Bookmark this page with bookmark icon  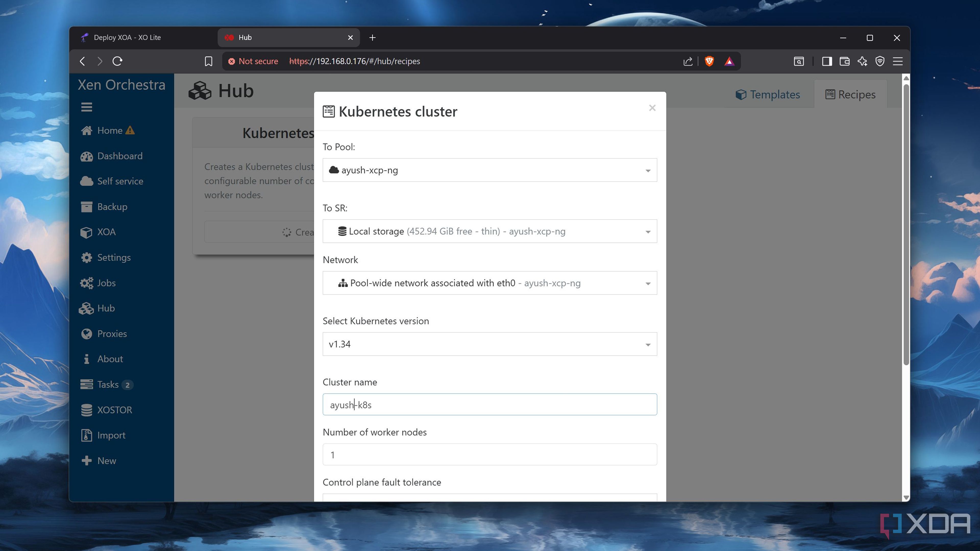pyautogui.click(x=209, y=61)
